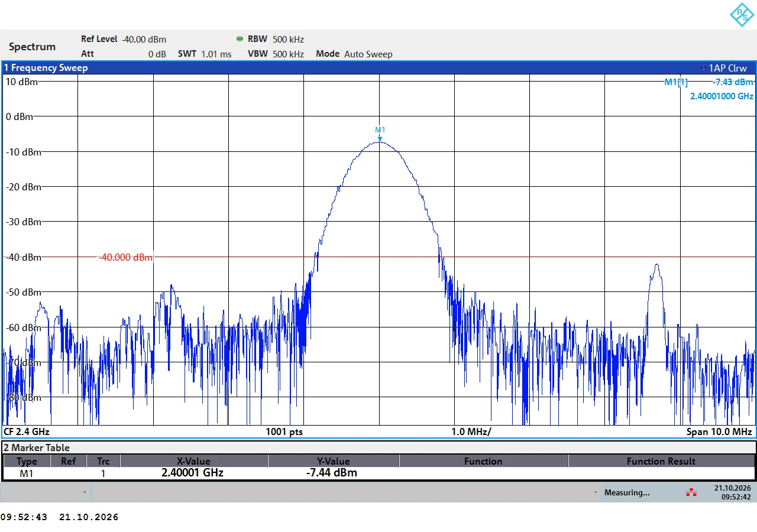757x532 pixels.
Task: Click the 21.10.2026 09:52:42 status bar clock
Action: tap(732, 492)
